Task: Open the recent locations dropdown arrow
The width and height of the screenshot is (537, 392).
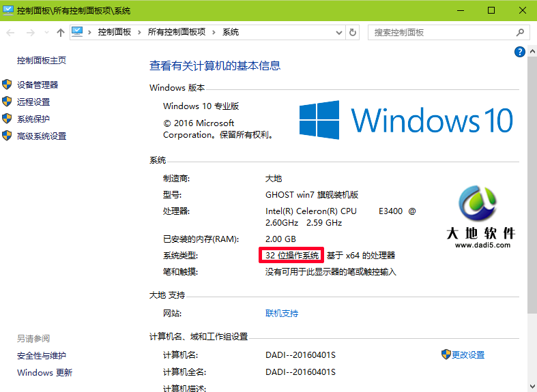Action: tap(46, 33)
